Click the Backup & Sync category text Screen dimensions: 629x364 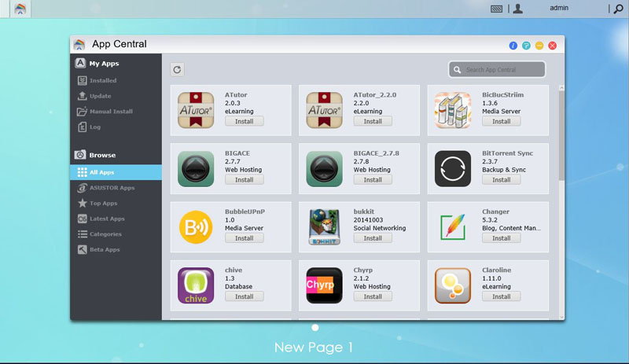pyautogui.click(x=504, y=170)
